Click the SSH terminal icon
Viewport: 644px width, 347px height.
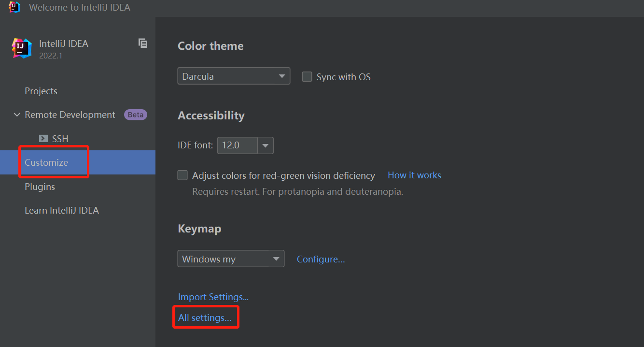[x=43, y=139]
